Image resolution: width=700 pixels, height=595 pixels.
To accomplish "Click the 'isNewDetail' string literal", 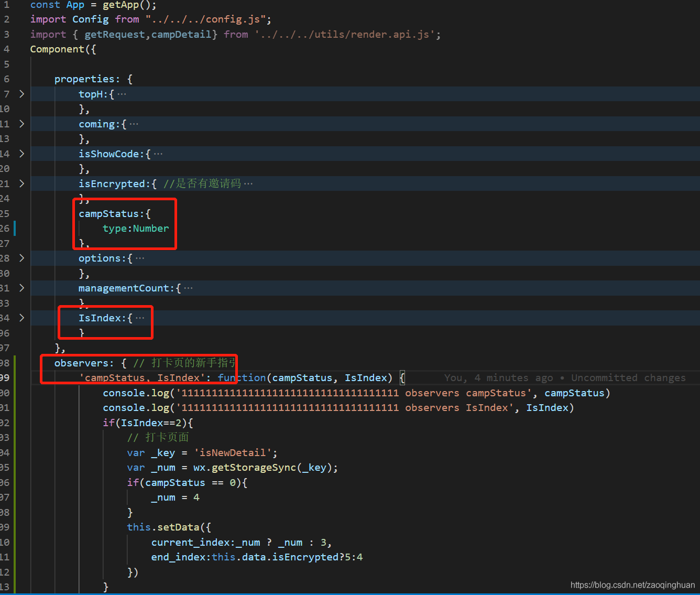I will click(233, 453).
